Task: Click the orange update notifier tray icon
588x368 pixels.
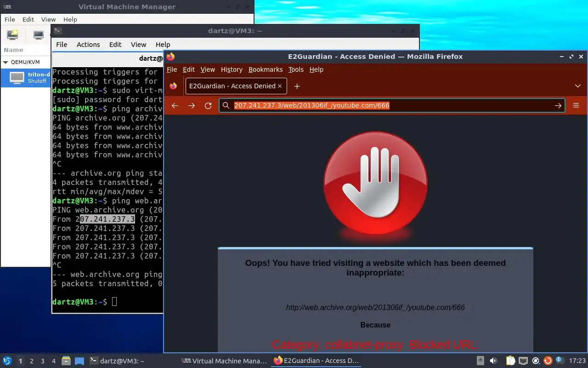Action: (548, 361)
